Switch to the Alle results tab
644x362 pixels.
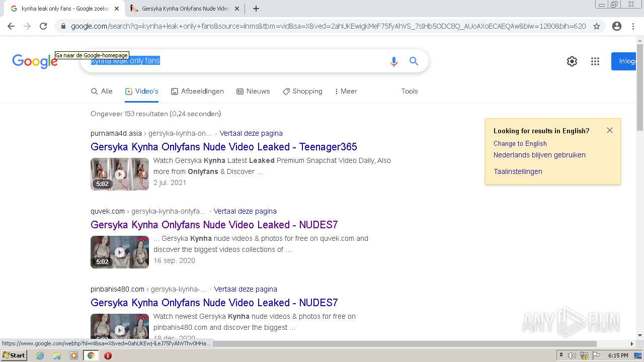pos(102,91)
